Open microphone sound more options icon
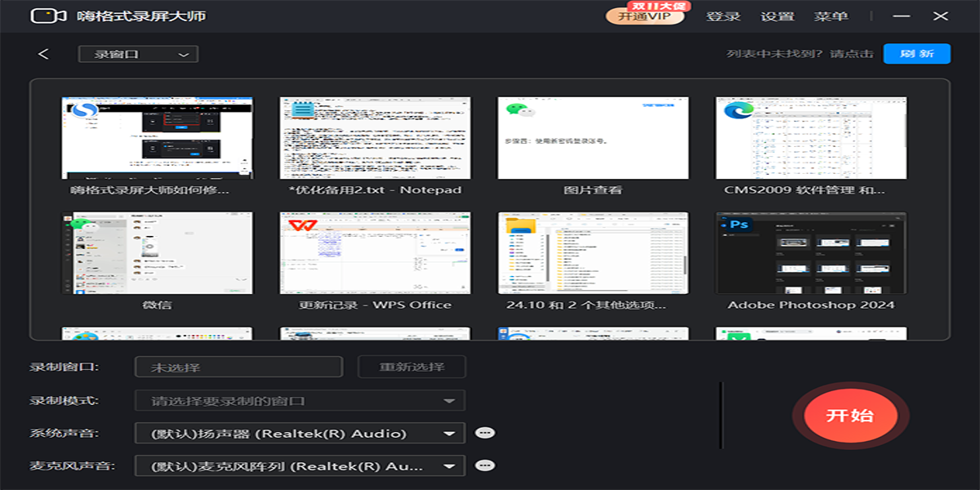The width and height of the screenshot is (980, 490). [x=485, y=465]
